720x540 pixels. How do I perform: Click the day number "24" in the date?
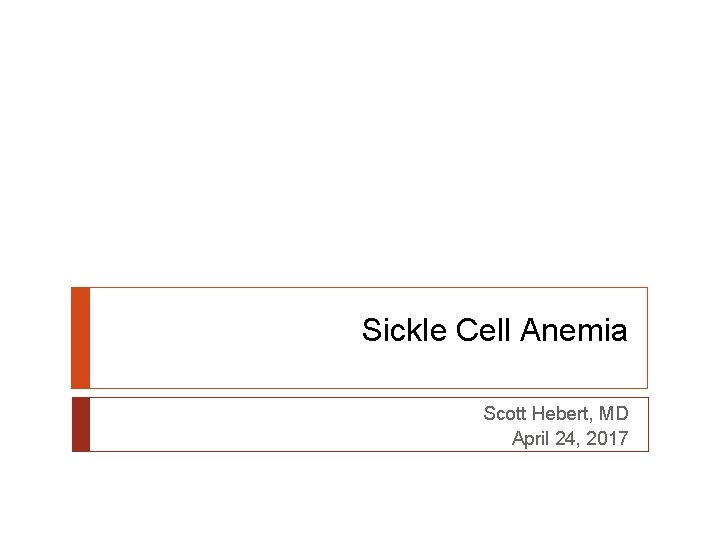(571, 438)
